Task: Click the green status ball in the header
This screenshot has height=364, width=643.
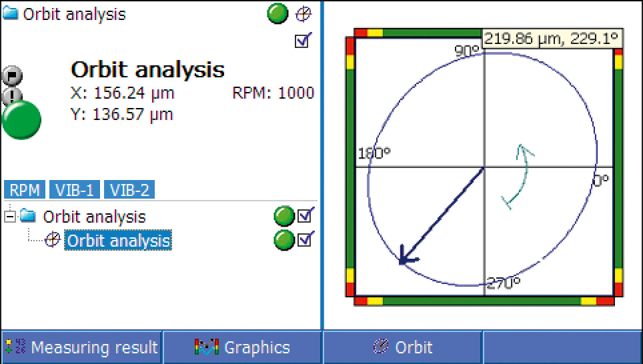Action: (277, 14)
